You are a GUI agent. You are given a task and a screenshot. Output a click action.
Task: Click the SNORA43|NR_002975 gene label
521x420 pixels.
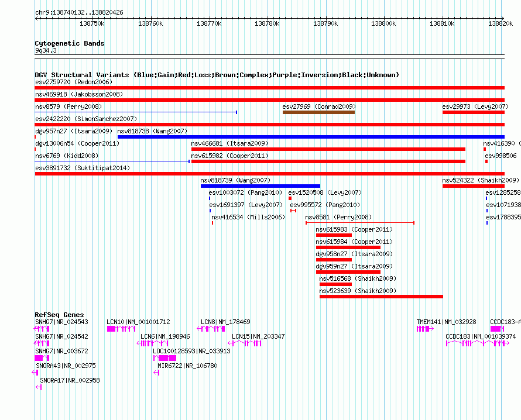[66, 366]
